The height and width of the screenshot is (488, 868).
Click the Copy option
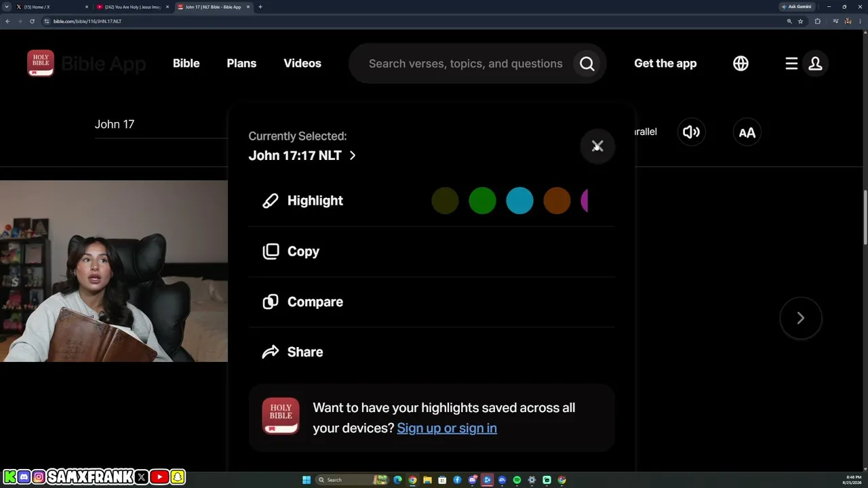click(431, 251)
